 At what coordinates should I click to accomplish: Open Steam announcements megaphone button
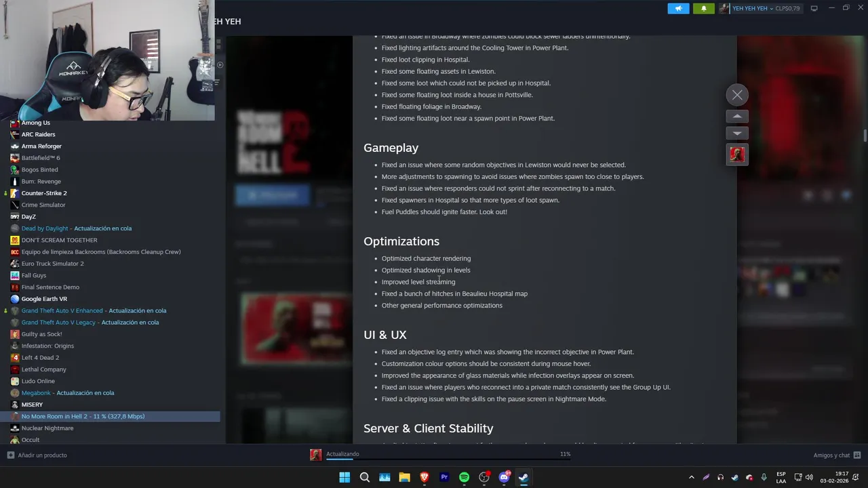pyautogui.click(x=678, y=9)
